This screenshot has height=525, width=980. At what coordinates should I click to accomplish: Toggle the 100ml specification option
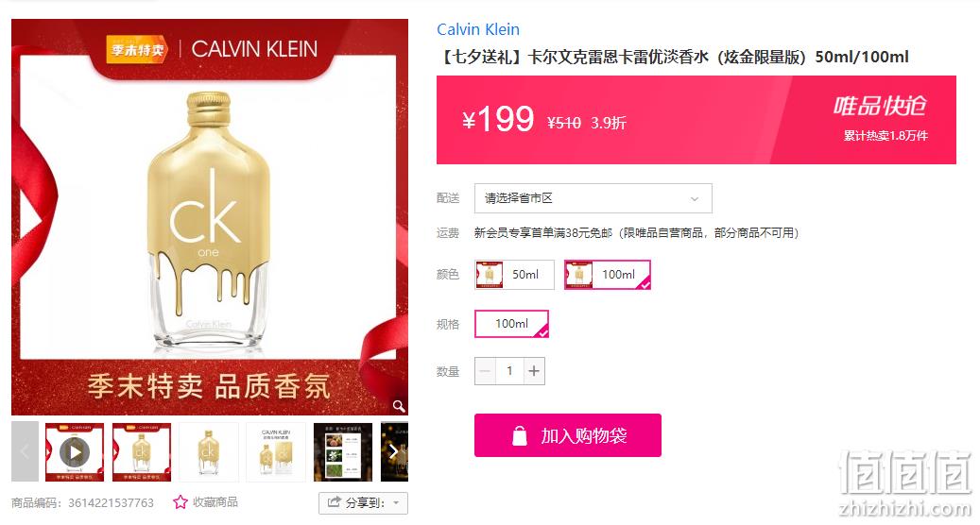[x=512, y=324]
